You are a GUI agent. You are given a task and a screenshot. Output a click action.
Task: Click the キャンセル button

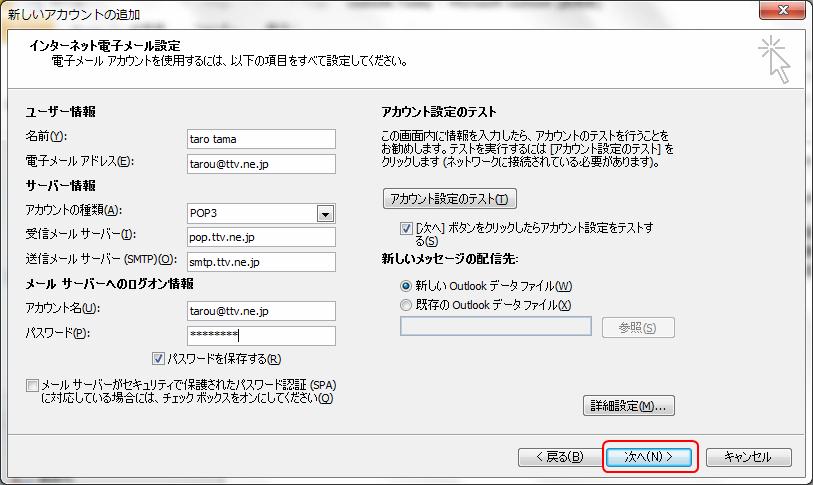[749, 457]
